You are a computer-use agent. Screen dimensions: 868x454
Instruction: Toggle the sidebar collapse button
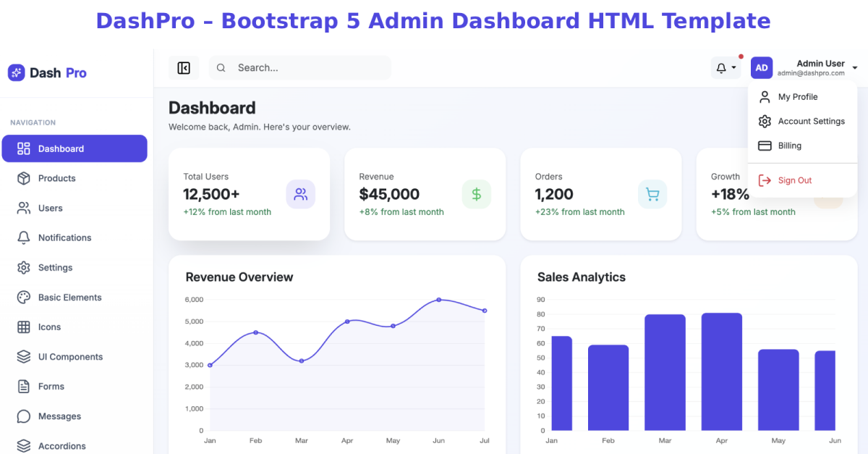pos(184,68)
